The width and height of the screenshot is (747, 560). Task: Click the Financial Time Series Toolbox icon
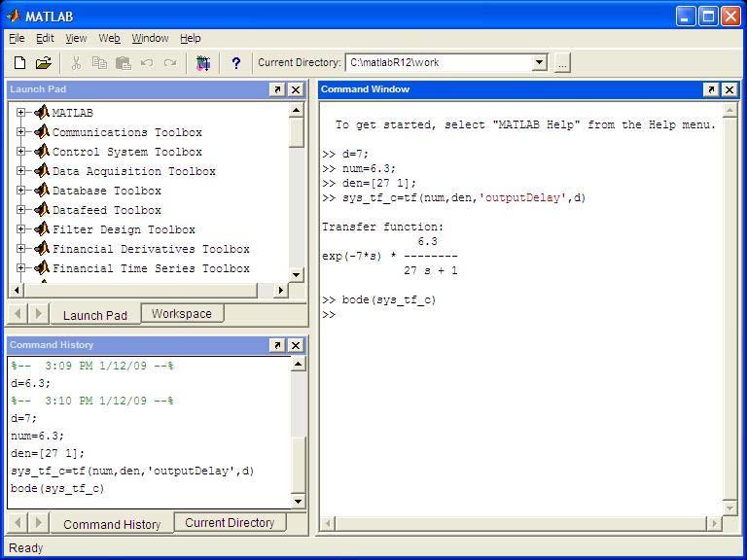pos(42,268)
